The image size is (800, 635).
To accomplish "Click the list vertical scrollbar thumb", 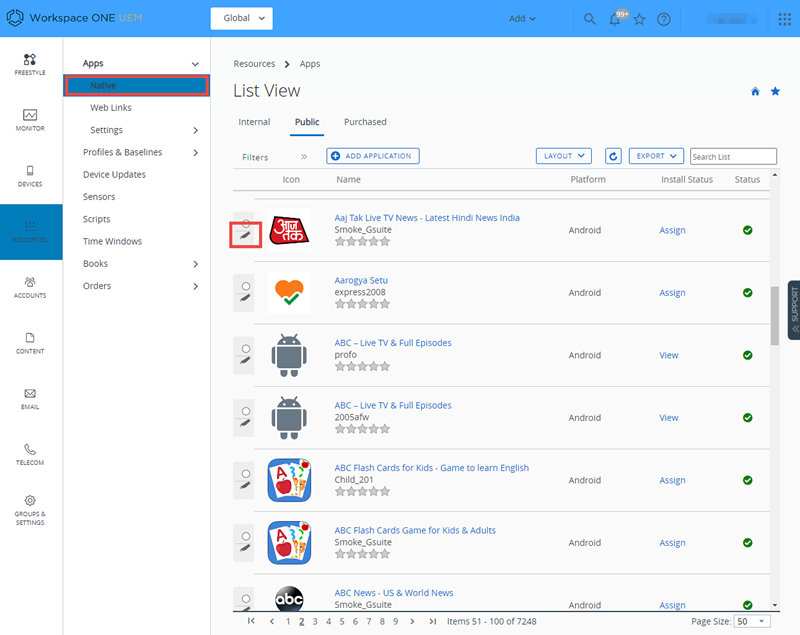I will click(x=774, y=316).
